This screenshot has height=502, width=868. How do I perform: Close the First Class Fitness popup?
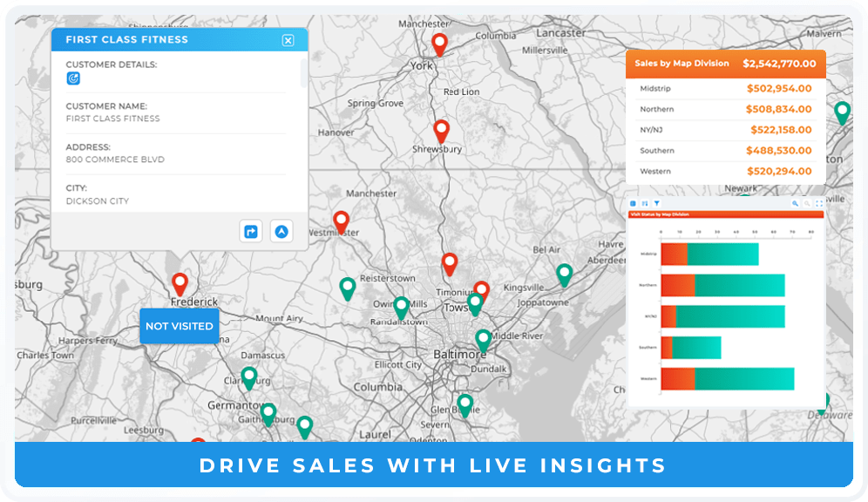(288, 41)
